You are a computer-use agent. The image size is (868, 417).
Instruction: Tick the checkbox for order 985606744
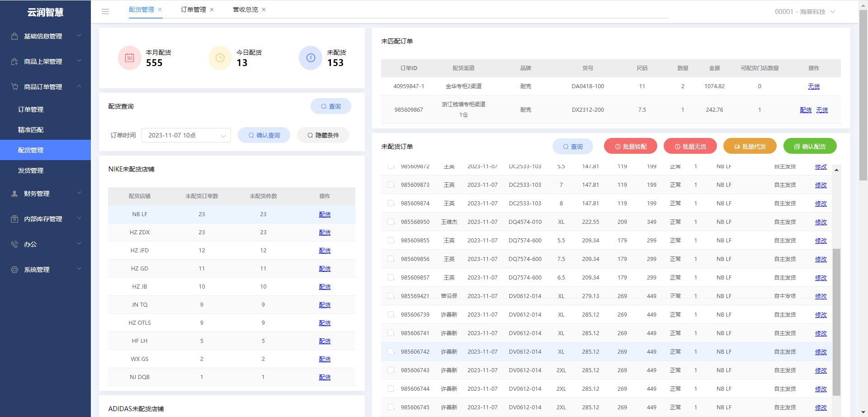pos(391,389)
